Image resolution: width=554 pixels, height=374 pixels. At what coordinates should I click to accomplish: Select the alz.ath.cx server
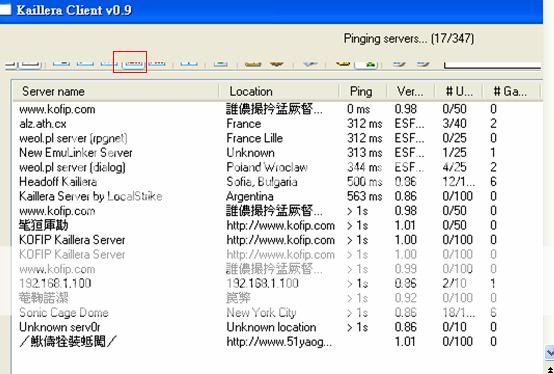tap(43, 124)
